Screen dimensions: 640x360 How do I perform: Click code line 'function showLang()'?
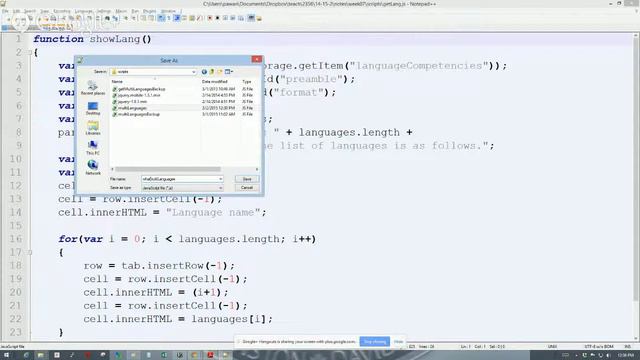pyautogui.click(x=92, y=39)
